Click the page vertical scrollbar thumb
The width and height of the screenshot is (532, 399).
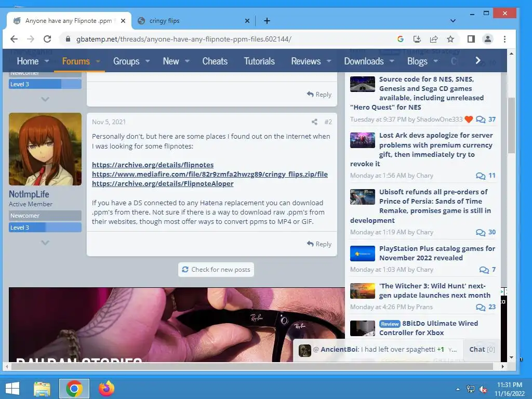[x=511, y=126]
